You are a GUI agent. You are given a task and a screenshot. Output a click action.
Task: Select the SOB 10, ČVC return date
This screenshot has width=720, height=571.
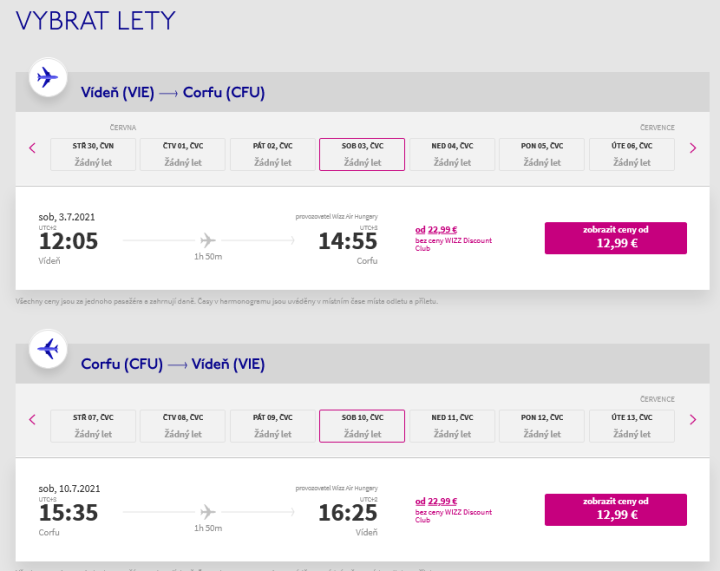coord(362,425)
